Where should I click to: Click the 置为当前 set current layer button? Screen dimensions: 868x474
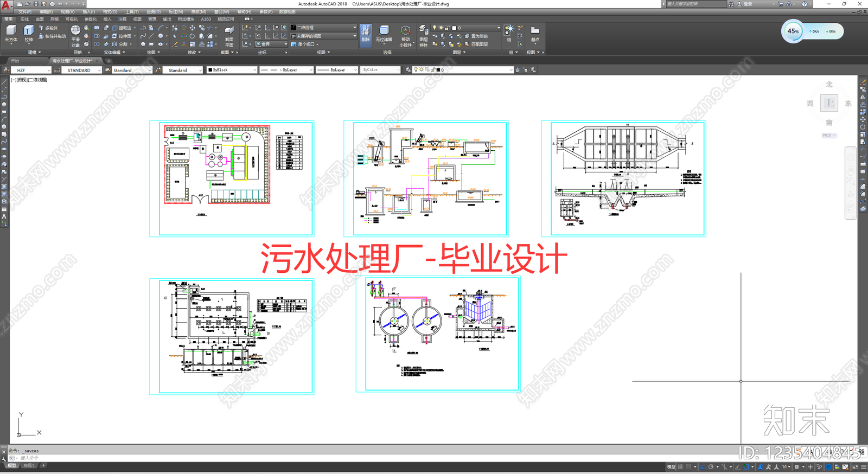click(476, 36)
